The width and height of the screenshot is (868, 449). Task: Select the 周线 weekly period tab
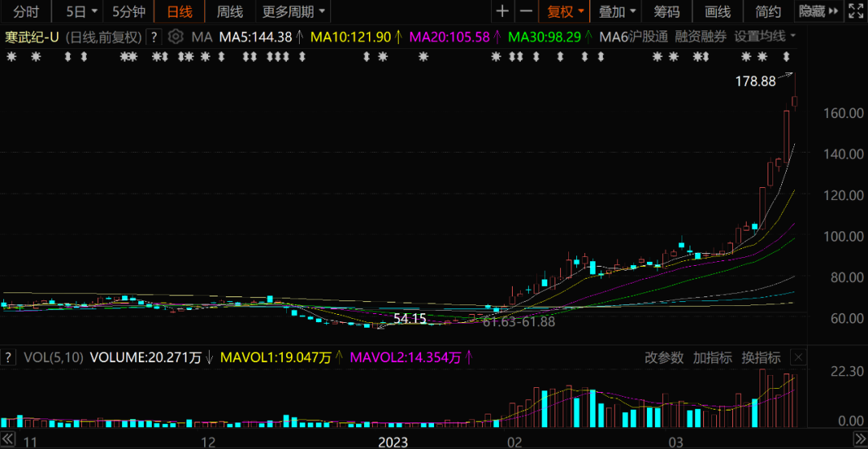pos(230,11)
